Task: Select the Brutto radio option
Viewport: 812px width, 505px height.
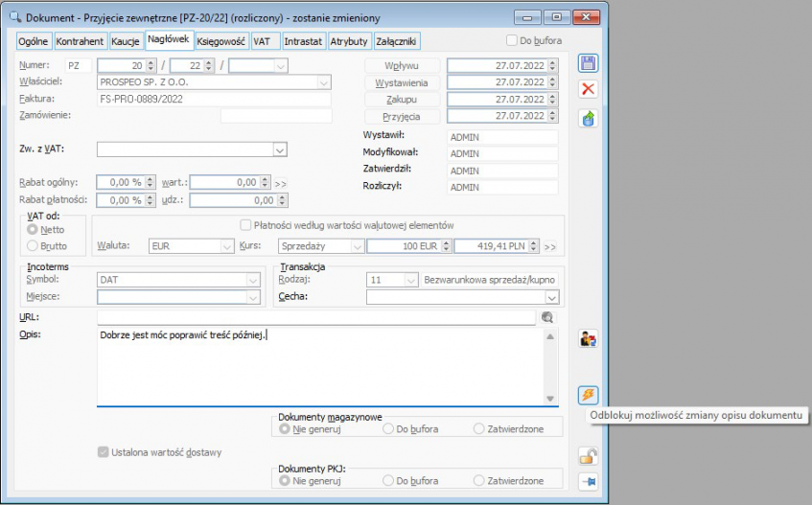Action: pyautogui.click(x=33, y=245)
